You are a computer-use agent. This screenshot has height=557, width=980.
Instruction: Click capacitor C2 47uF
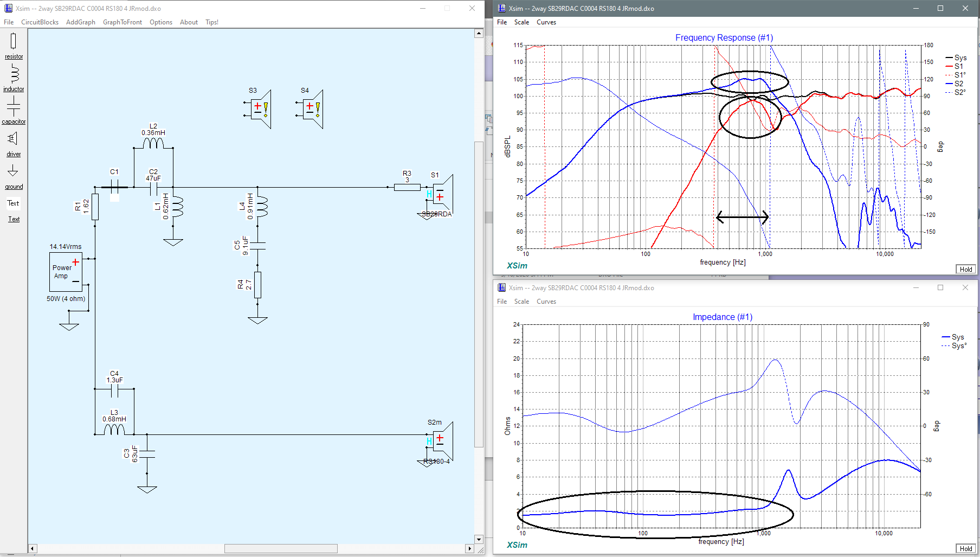pos(153,188)
